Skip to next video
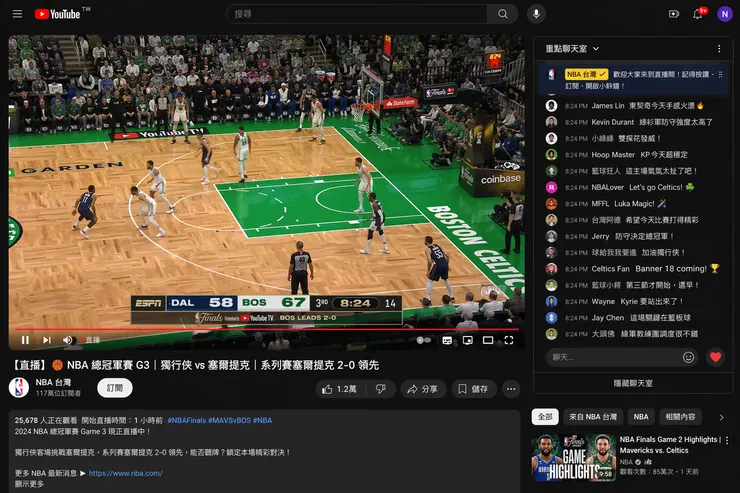This screenshot has width=740, height=493. click(46, 340)
